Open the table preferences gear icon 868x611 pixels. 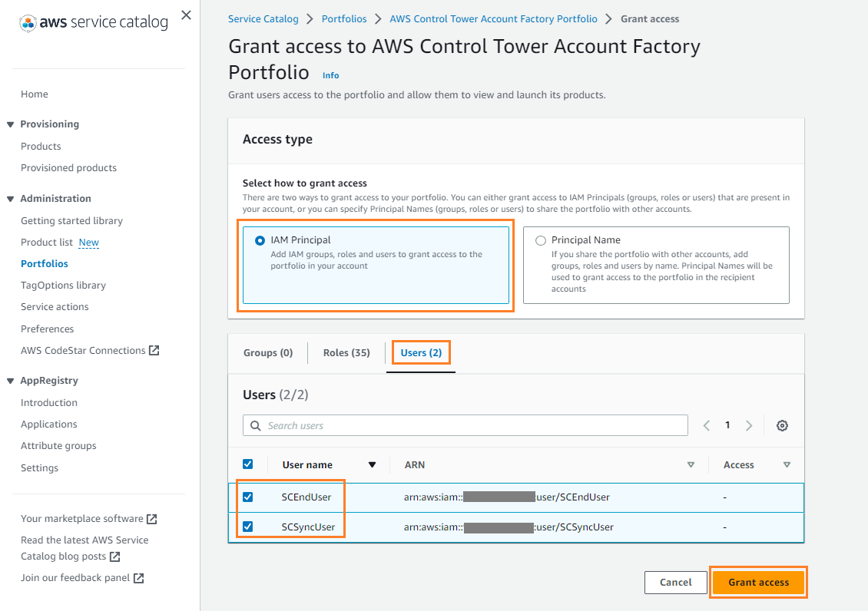pyautogui.click(x=782, y=425)
